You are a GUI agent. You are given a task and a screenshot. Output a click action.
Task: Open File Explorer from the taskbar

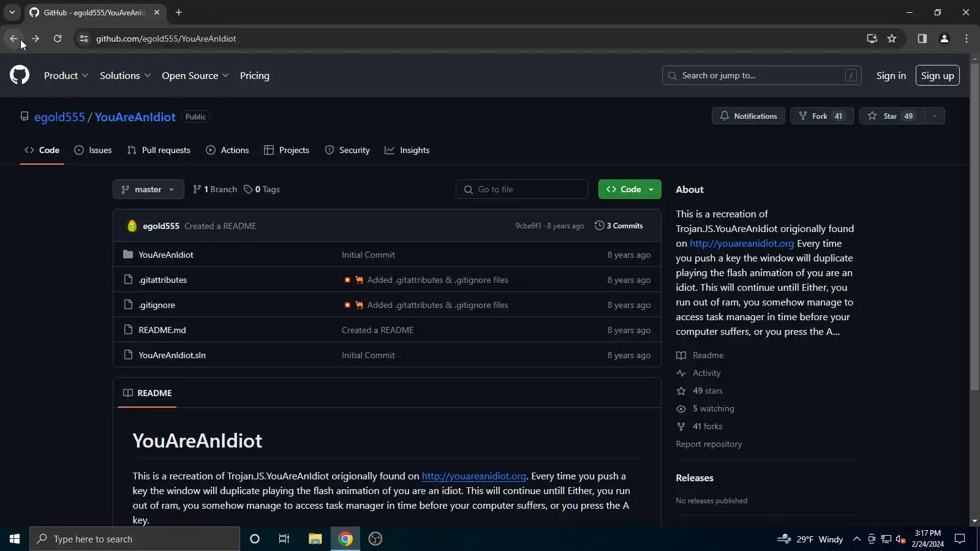pos(315,539)
